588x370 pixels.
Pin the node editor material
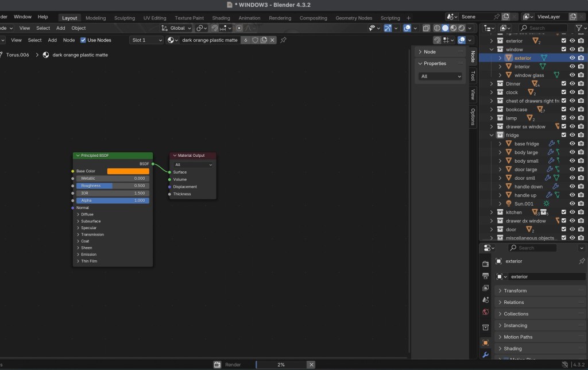tap(283, 40)
